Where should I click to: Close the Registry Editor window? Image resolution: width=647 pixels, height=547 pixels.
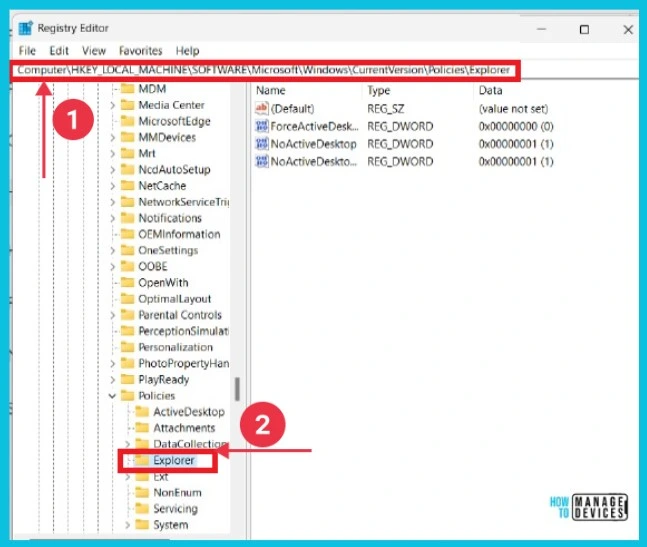[628, 30]
